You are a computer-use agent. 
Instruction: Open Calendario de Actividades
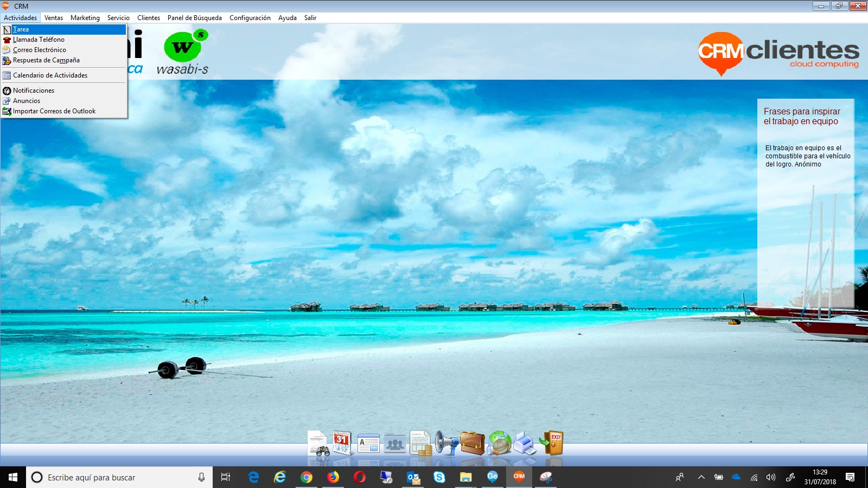[x=50, y=75]
